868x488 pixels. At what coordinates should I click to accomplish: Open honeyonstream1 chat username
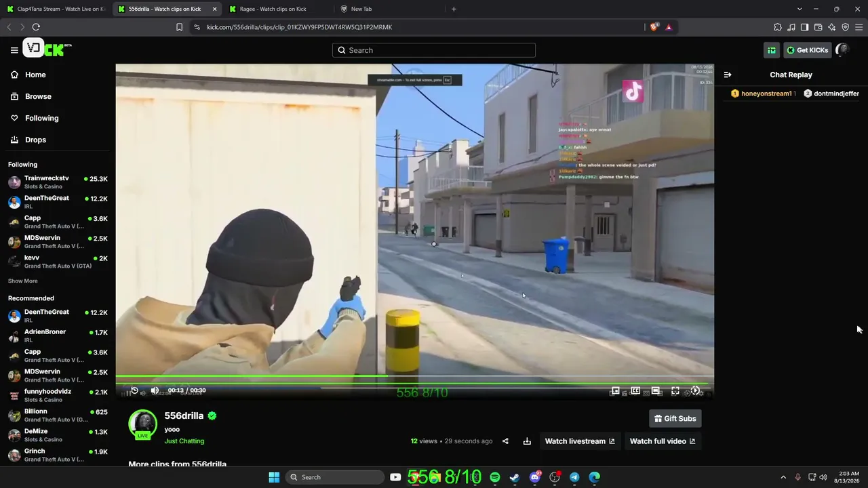[x=766, y=94]
